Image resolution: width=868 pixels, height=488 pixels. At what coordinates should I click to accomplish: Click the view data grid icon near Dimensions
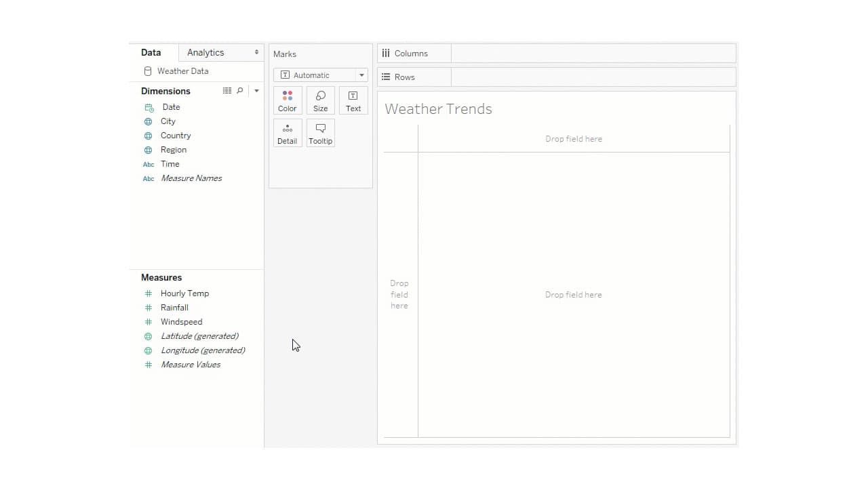coord(227,90)
